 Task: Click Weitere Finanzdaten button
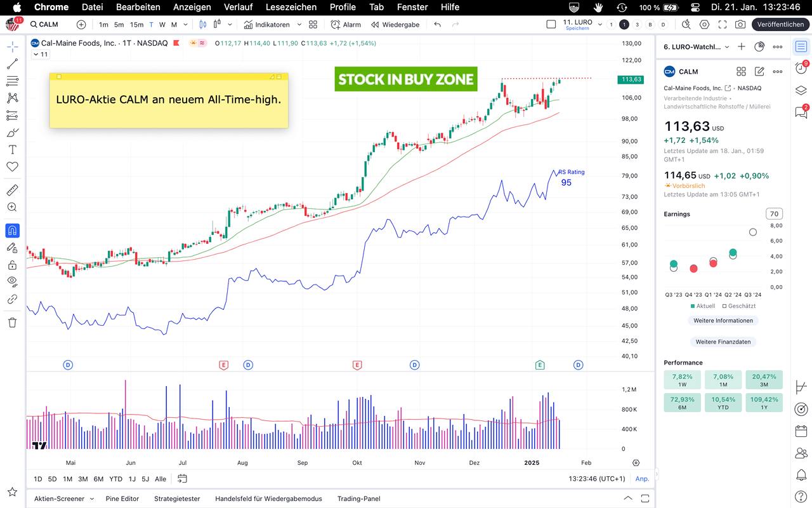(x=723, y=342)
